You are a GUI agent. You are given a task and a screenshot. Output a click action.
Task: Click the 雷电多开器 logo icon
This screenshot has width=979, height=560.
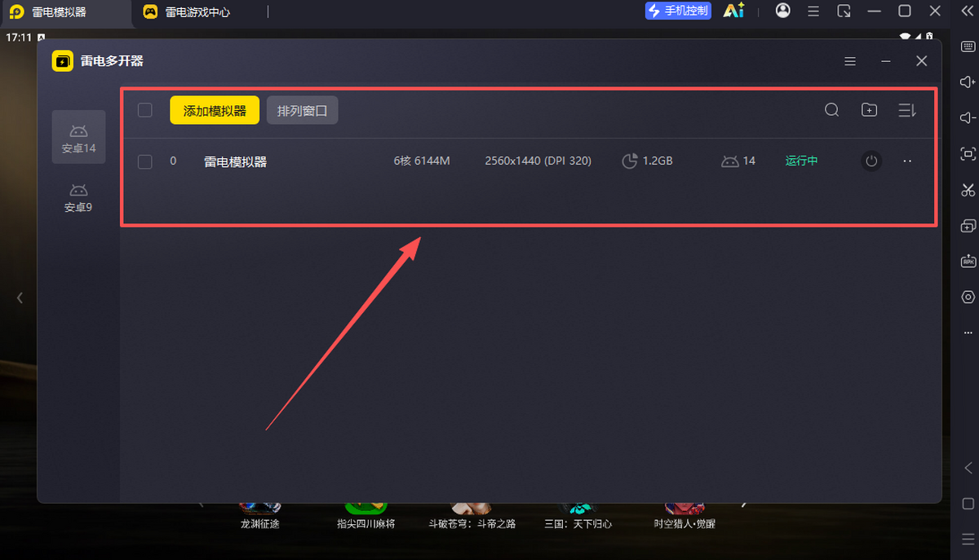[63, 61]
